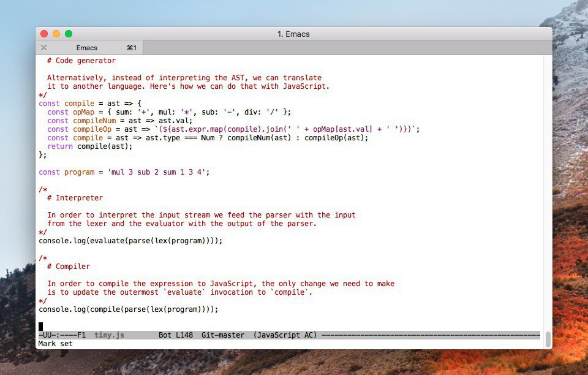Click the string 'mul 3 sub 2 sum 1 3 4'

[x=156, y=173]
